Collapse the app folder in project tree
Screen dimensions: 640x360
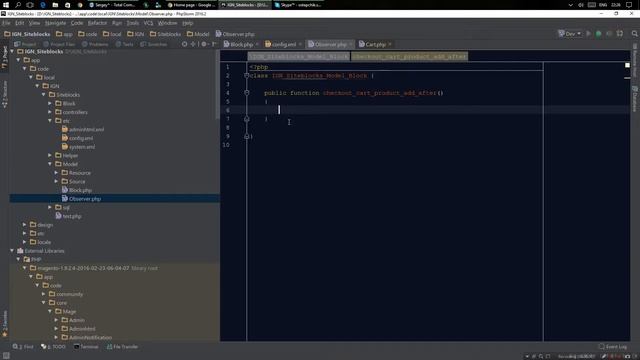18,60
